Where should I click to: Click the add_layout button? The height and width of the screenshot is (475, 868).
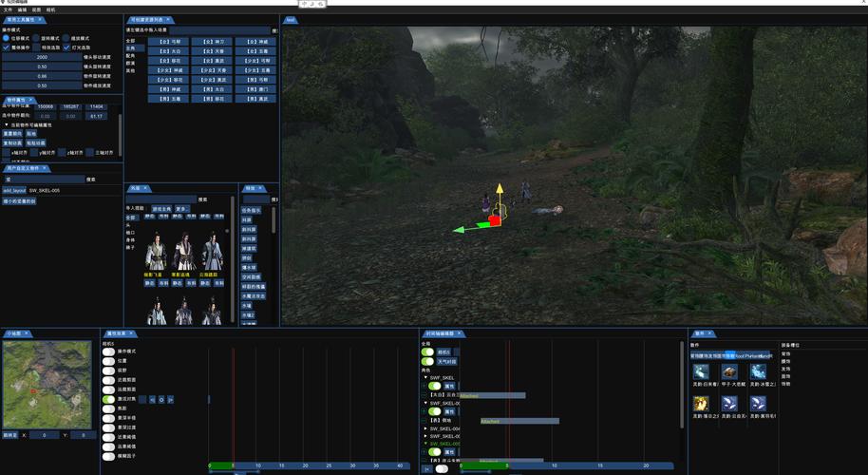tap(14, 190)
